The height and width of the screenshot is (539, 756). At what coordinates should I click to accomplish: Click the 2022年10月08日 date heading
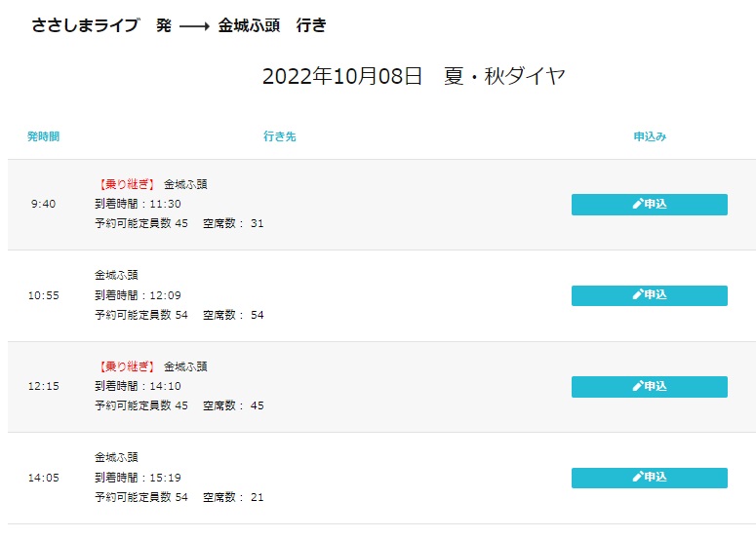click(x=342, y=76)
